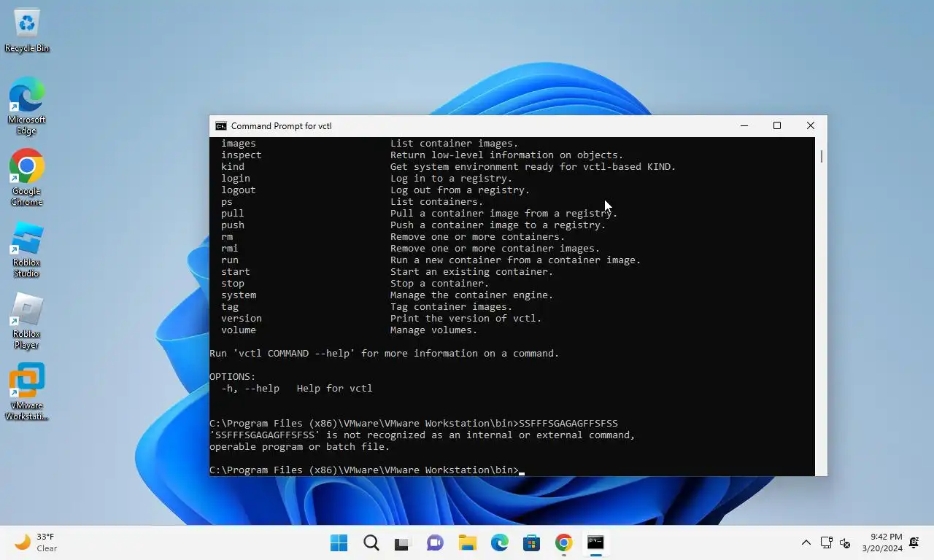The width and height of the screenshot is (934, 560).
Task: Click the 'tag' command text
Action: [230, 307]
